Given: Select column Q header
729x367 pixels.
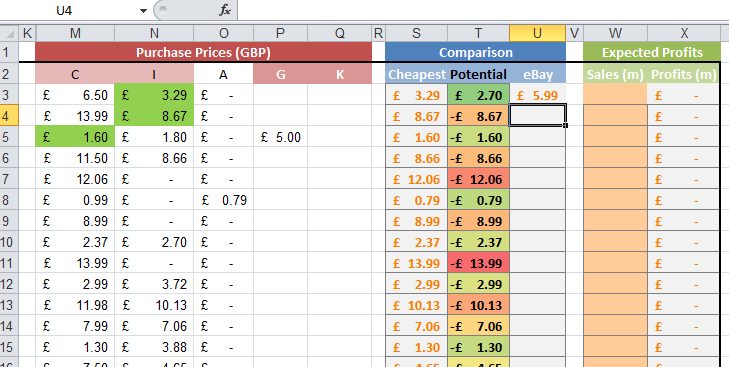Looking at the screenshot, I should 340,33.
